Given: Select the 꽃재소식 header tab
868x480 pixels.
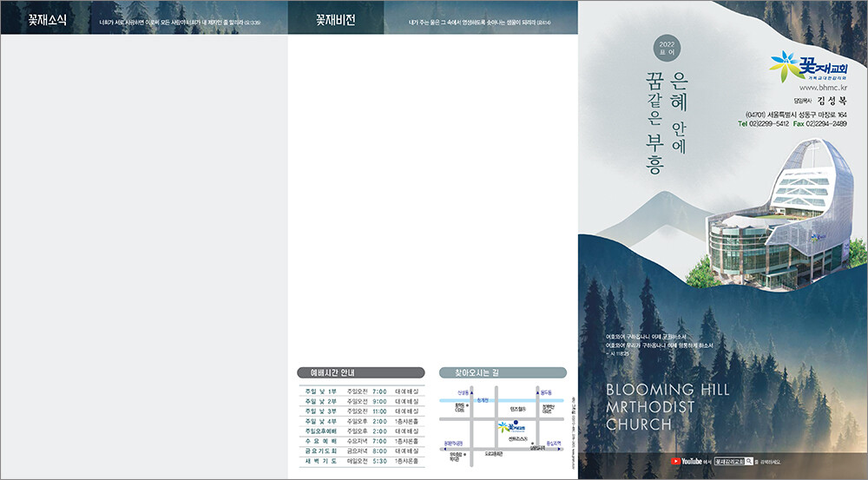Looking at the screenshot, I should coord(47,19).
